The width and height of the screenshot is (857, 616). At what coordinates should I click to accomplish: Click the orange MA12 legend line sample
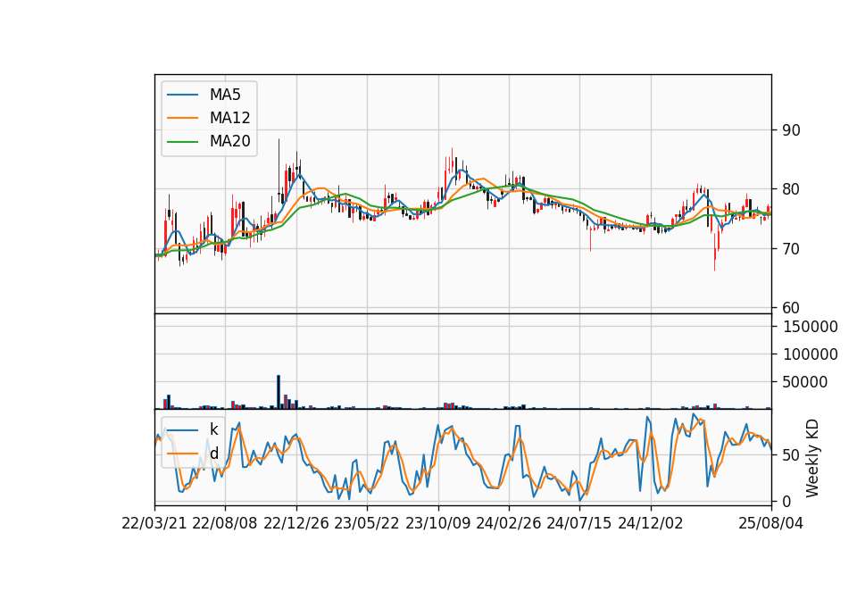click(x=182, y=118)
